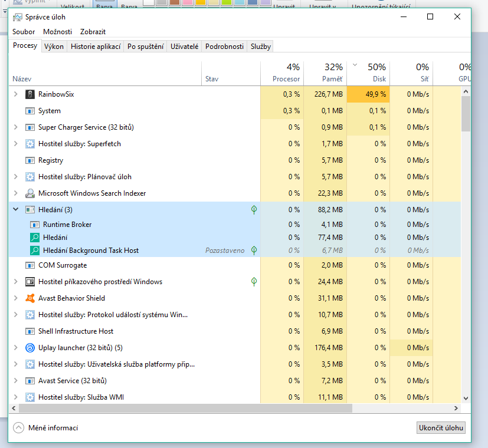The width and height of the screenshot is (488, 448).
Task: Click the System process icon
Action: point(30,111)
